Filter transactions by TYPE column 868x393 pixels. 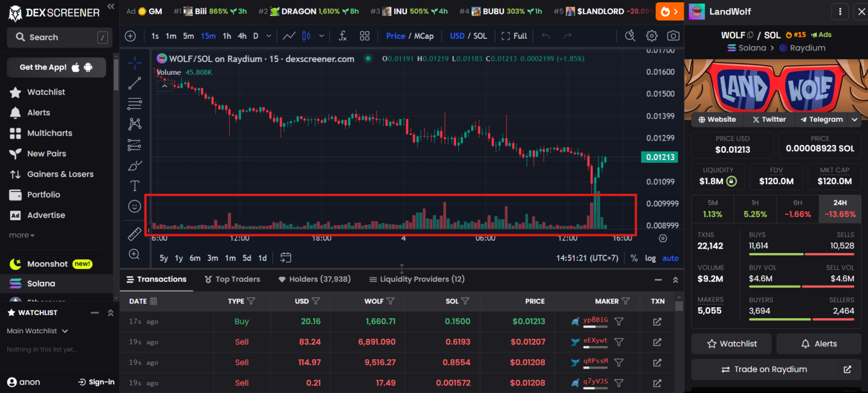pos(251,301)
